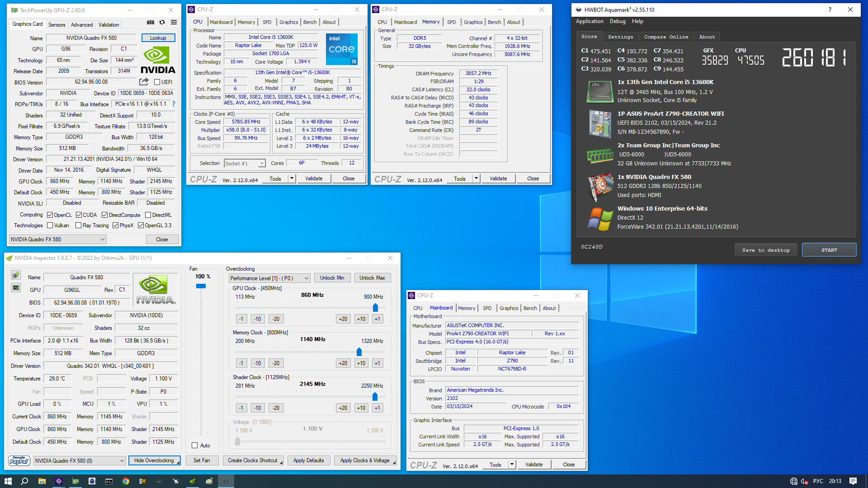Viewport: 868px width, 488px height.
Task: Click the GPU-Z screenshot camera icon
Action: [x=150, y=22]
